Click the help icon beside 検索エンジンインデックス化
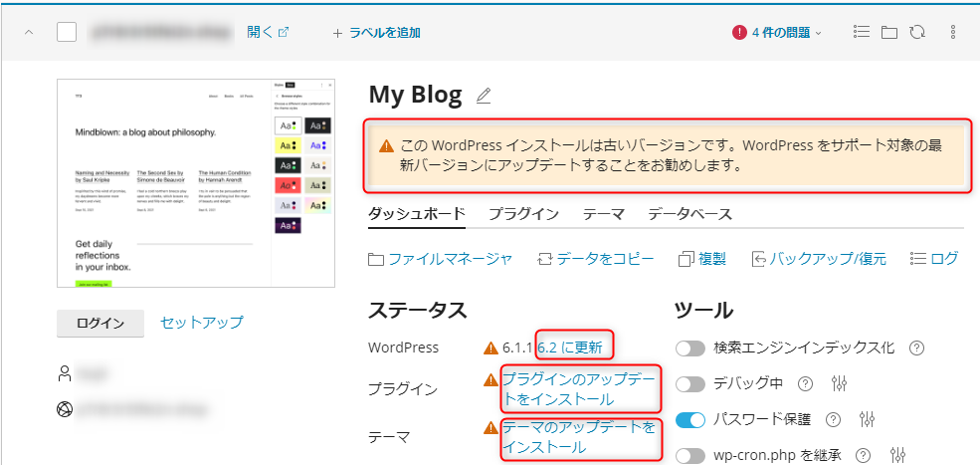The width and height of the screenshot is (980, 465). pos(916,348)
